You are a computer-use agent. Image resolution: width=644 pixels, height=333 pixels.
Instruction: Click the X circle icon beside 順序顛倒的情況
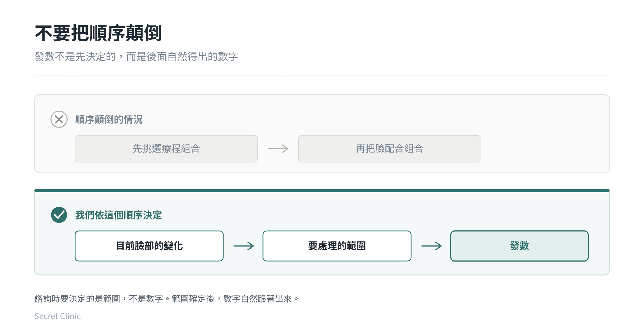click(59, 119)
